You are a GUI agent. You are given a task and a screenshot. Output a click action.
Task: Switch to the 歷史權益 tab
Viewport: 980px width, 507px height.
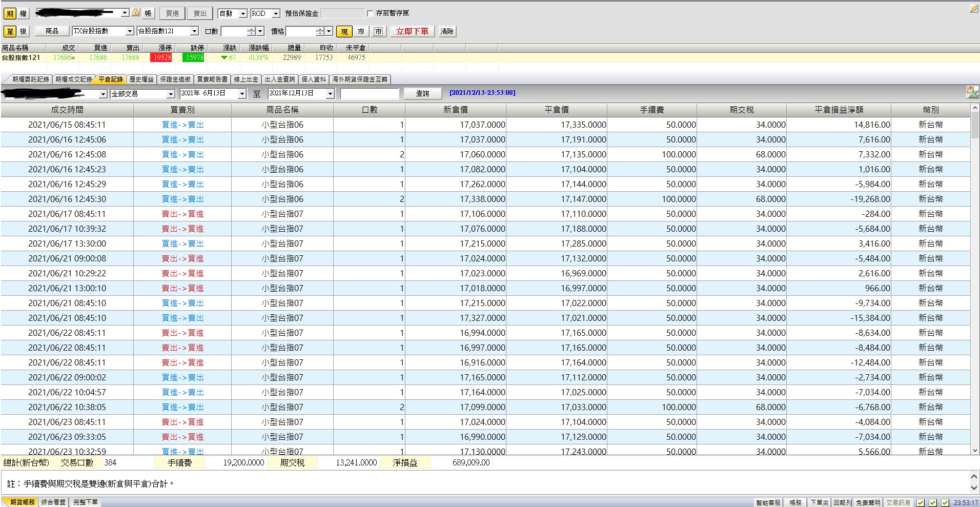pos(141,79)
